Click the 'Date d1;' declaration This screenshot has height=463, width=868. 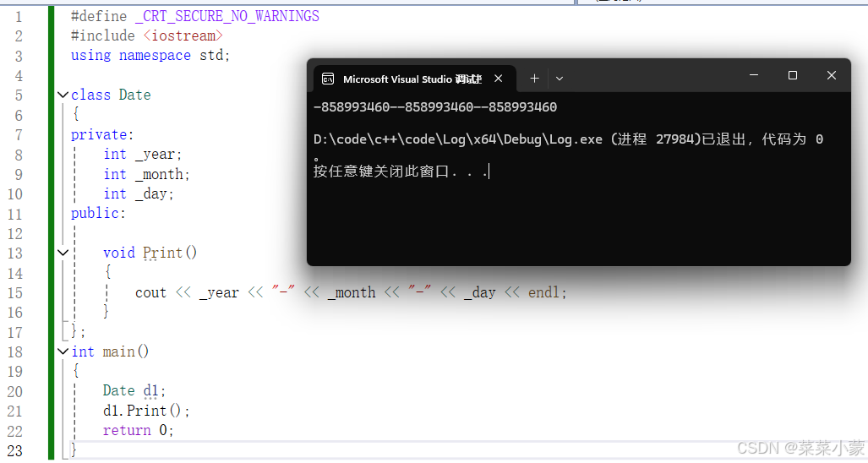(134, 391)
